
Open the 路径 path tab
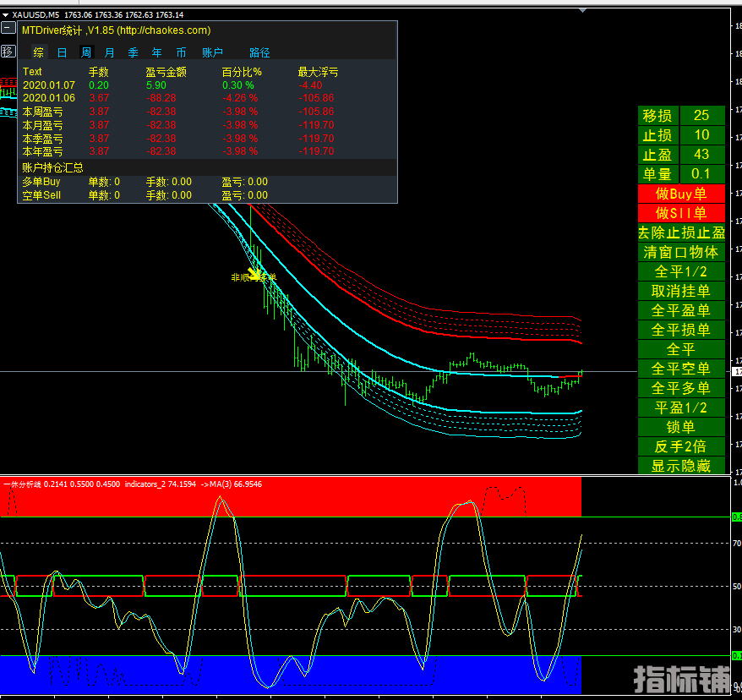click(259, 52)
